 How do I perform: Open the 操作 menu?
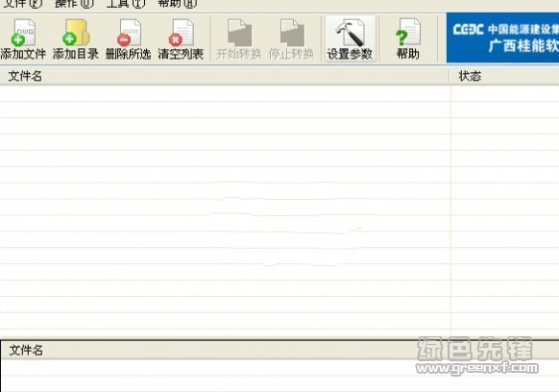pyautogui.click(x=74, y=4)
